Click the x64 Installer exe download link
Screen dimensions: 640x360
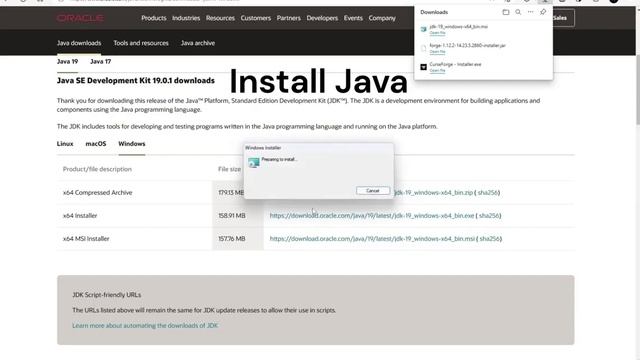[x=372, y=216]
